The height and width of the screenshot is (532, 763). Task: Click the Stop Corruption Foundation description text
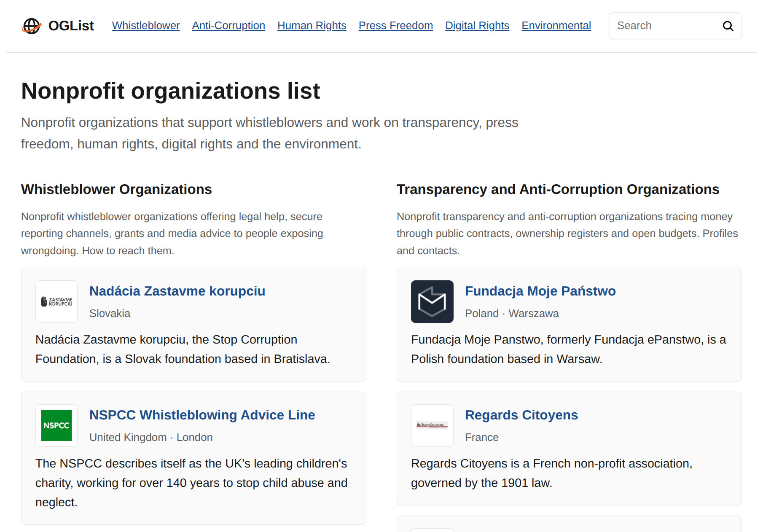click(183, 349)
